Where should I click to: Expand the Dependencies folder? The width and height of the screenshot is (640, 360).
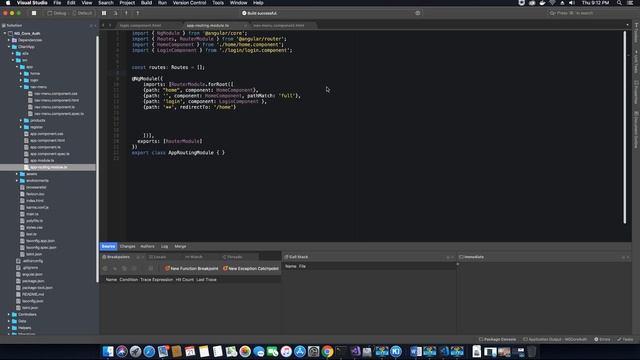[9, 40]
